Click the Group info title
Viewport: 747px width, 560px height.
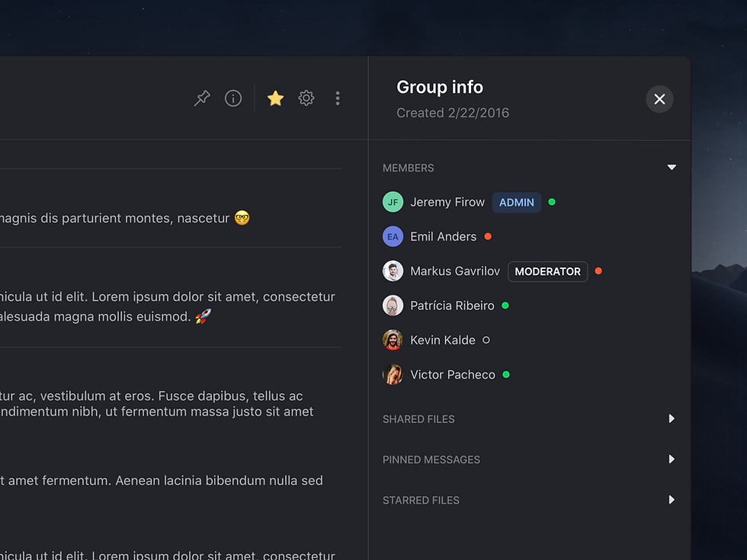pos(440,87)
